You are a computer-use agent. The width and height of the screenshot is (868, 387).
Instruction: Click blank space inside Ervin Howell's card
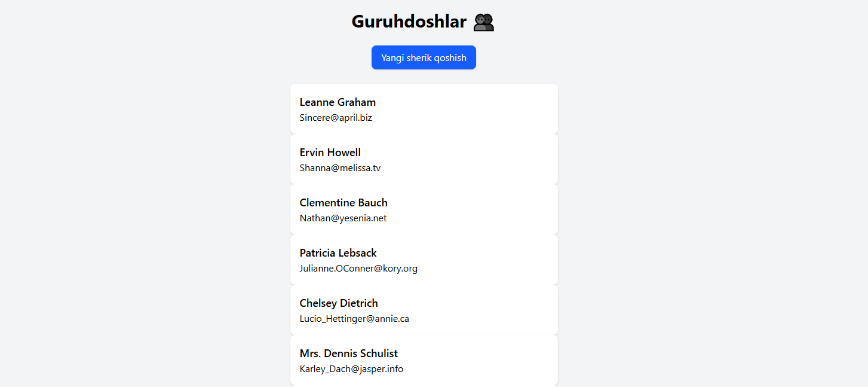478,159
